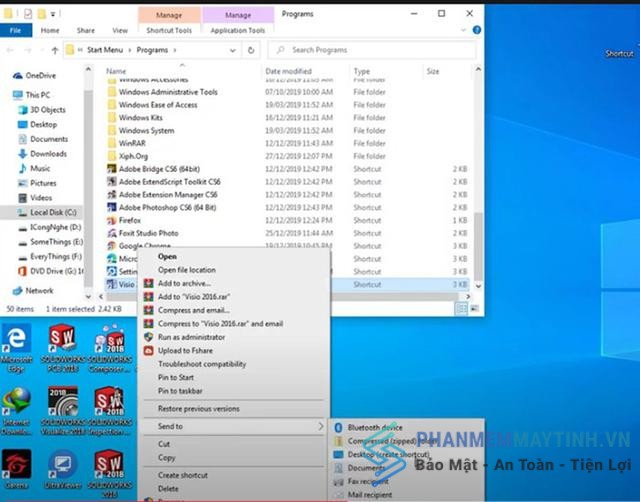Open the Microsoft Edge desktop shortcut
The image size is (640, 502).
point(16,348)
